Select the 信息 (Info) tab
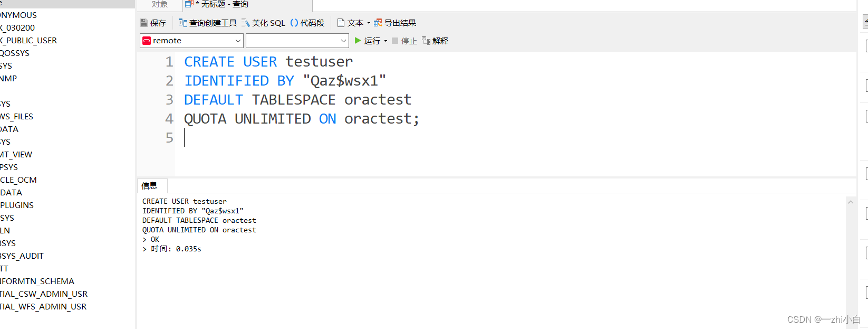Screen dimensions: 868x329 point(151,185)
